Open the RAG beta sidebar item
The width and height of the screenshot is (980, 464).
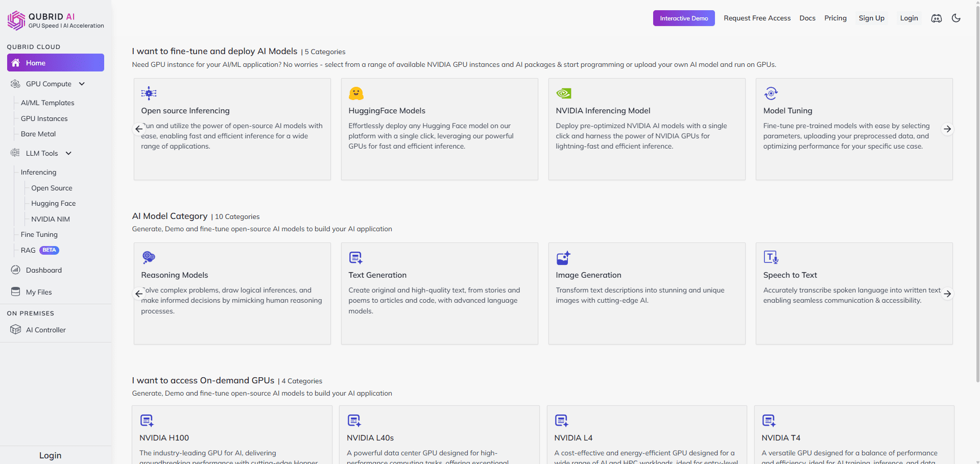[x=29, y=250]
